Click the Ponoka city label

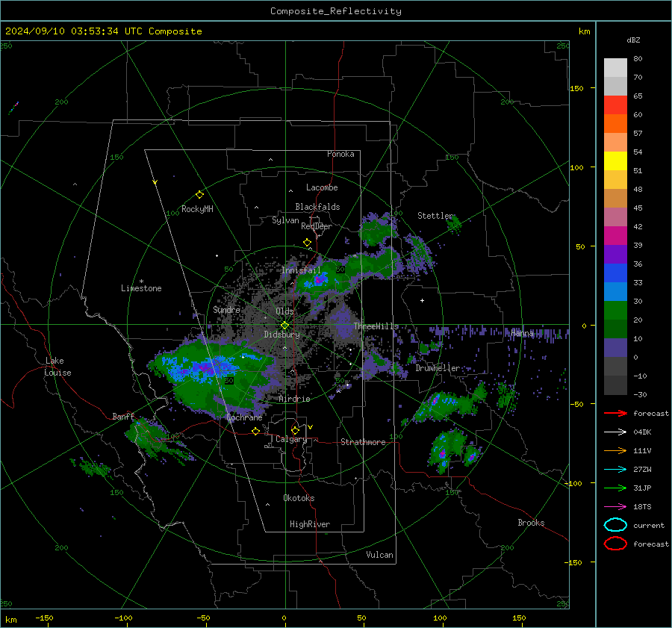(x=340, y=154)
